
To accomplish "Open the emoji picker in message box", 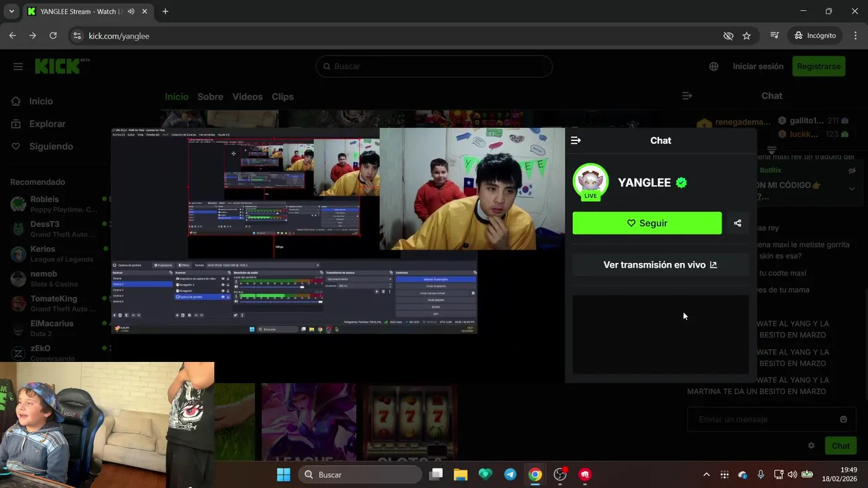I will 843,420.
